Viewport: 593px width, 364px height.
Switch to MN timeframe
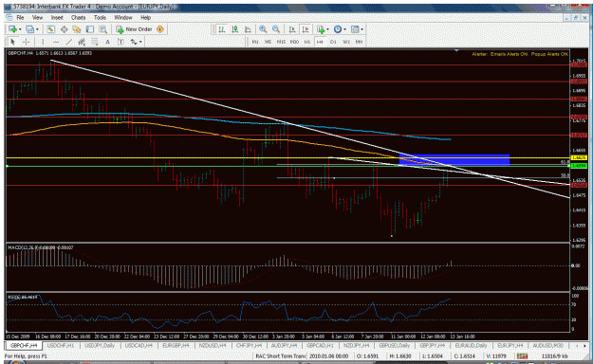click(x=359, y=42)
